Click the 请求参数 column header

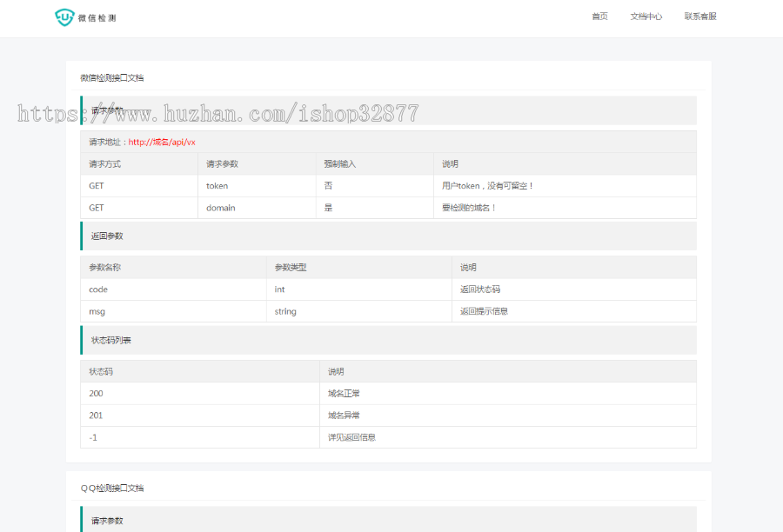(x=257, y=163)
